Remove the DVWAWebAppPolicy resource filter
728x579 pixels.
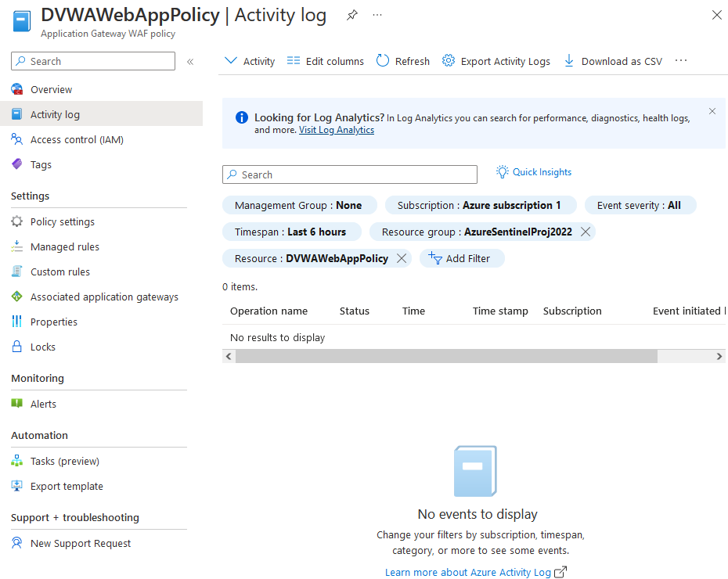[402, 258]
